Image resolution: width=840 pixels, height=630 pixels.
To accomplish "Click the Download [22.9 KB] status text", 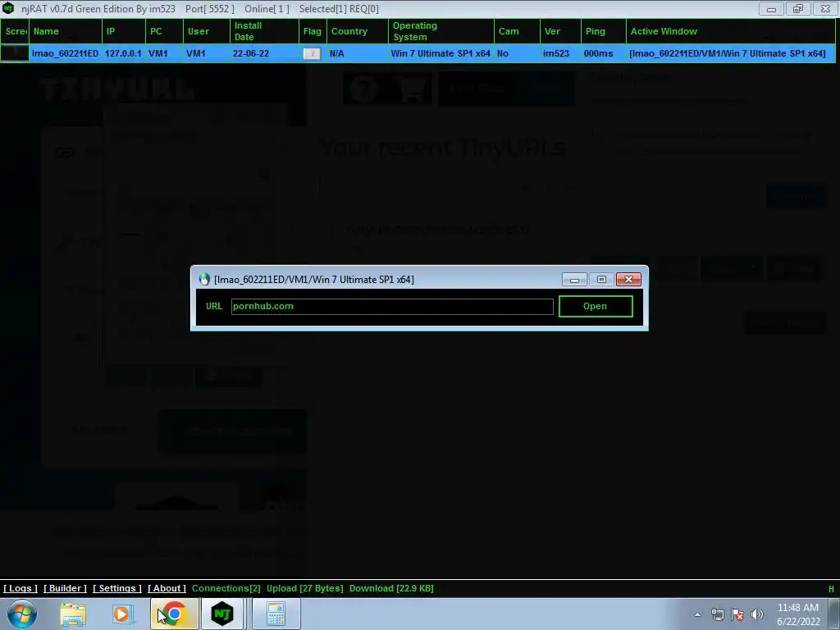I will coord(391,588).
